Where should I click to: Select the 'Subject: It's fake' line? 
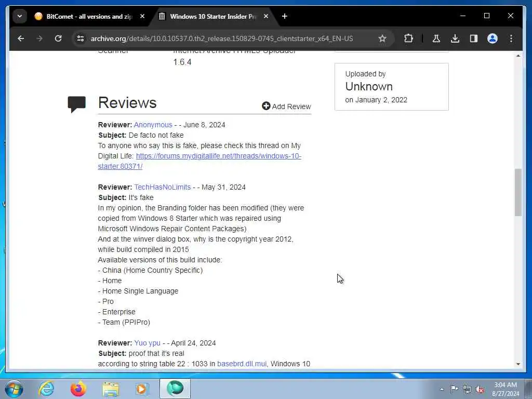(126, 197)
